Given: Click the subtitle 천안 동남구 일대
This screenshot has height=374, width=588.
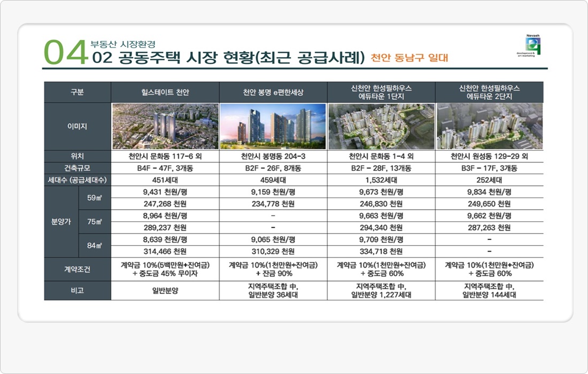Looking at the screenshot, I should [x=409, y=58].
